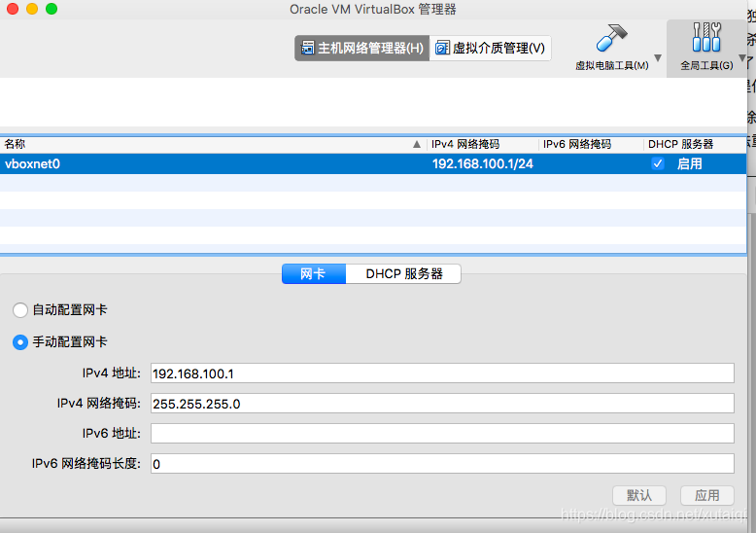Viewport: 756px width, 533px height.
Task: Close the VirtualBox window with the red button
Action: coord(13,9)
